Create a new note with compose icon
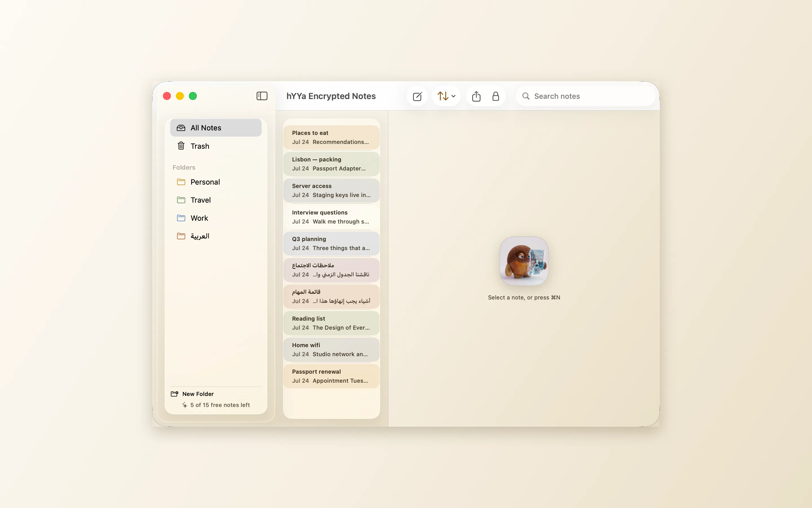The image size is (812, 508). [417, 97]
